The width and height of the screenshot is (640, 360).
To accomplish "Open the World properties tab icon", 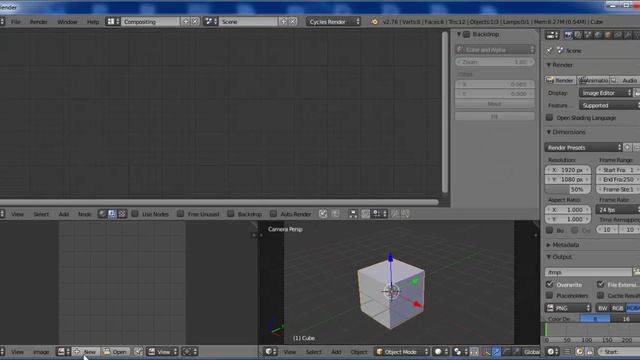I will pyautogui.click(x=598, y=36).
